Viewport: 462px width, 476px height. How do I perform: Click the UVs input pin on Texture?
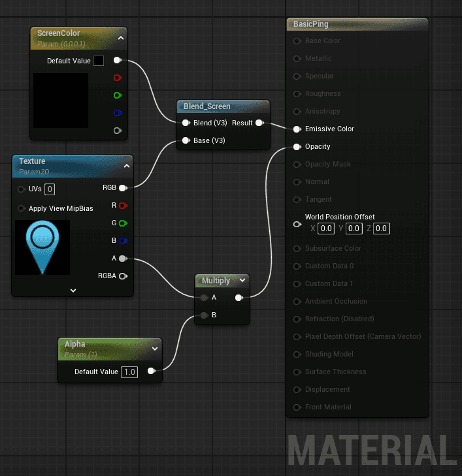[22, 189]
